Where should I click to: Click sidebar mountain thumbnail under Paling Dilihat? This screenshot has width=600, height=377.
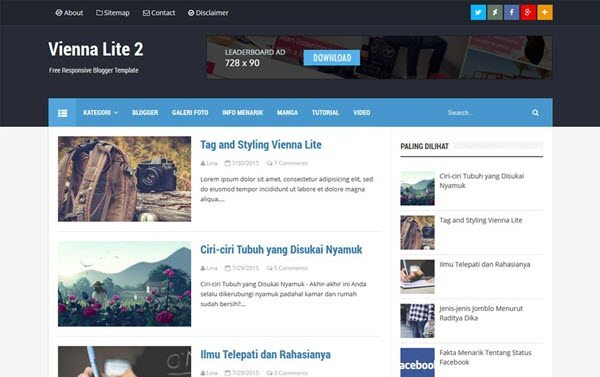(417, 188)
